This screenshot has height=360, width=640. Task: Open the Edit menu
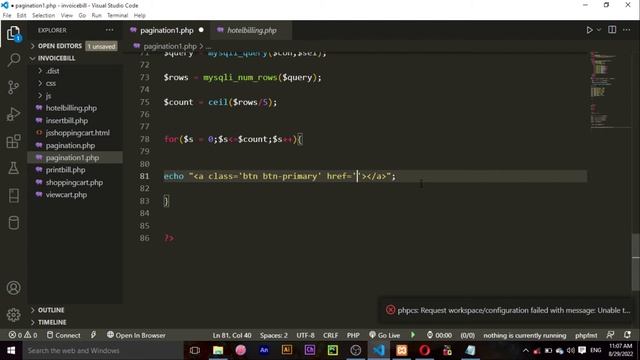(x=21, y=15)
